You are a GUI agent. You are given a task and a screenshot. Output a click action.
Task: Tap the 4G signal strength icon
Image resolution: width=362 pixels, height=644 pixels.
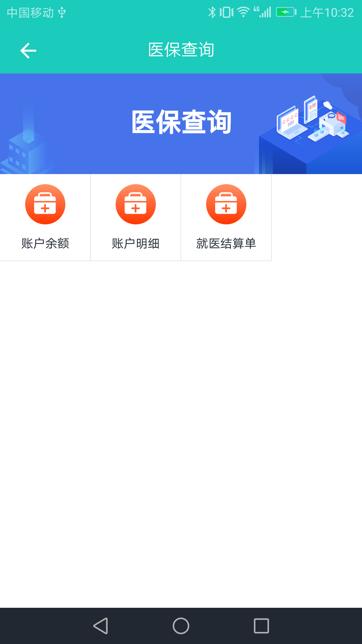click(262, 12)
